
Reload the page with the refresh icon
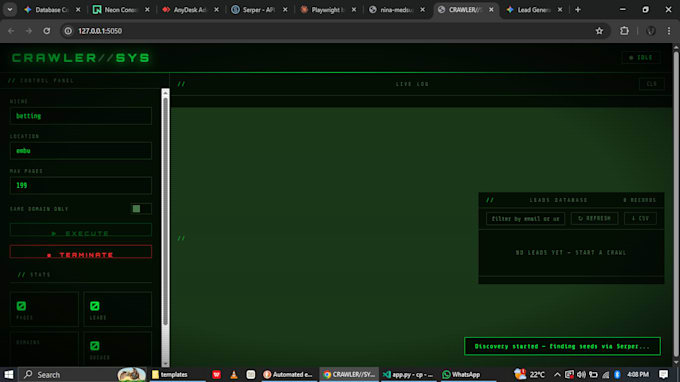(46, 31)
